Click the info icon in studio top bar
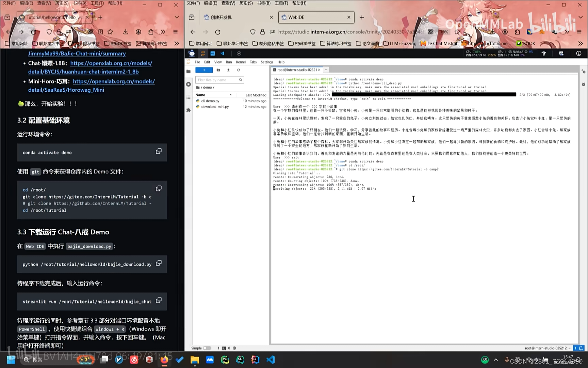The height and width of the screenshot is (368, 588). [578, 53]
